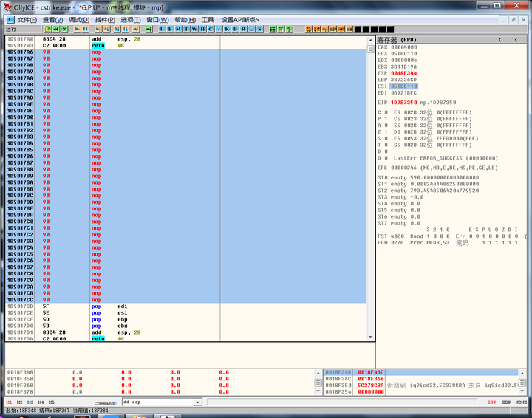Click the Command input field
Viewport: 532px width, 418px height.
tap(157, 402)
